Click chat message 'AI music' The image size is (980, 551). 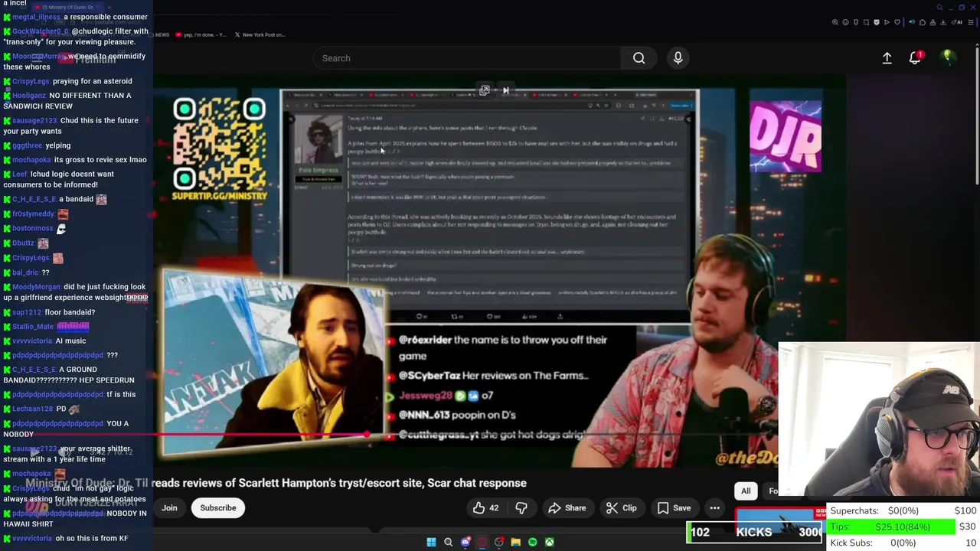coord(70,341)
